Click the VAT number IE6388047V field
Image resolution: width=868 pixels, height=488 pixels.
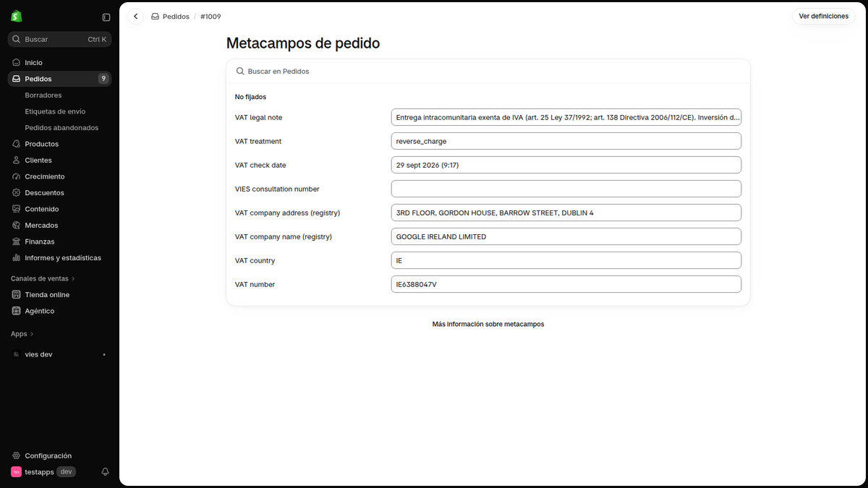pyautogui.click(x=566, y=284)
